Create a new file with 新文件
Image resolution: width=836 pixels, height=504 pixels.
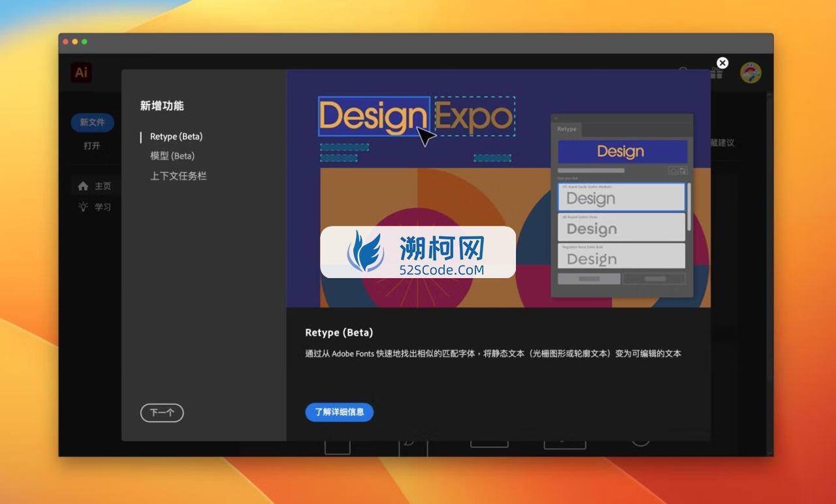[92, 122]
